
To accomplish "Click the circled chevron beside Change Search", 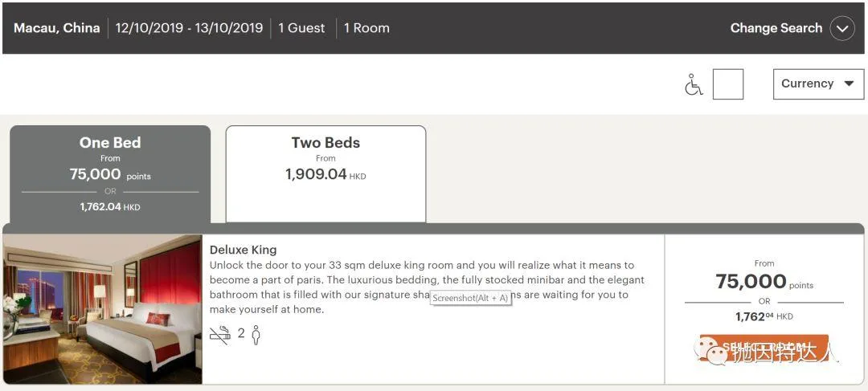I will point(841,28).
